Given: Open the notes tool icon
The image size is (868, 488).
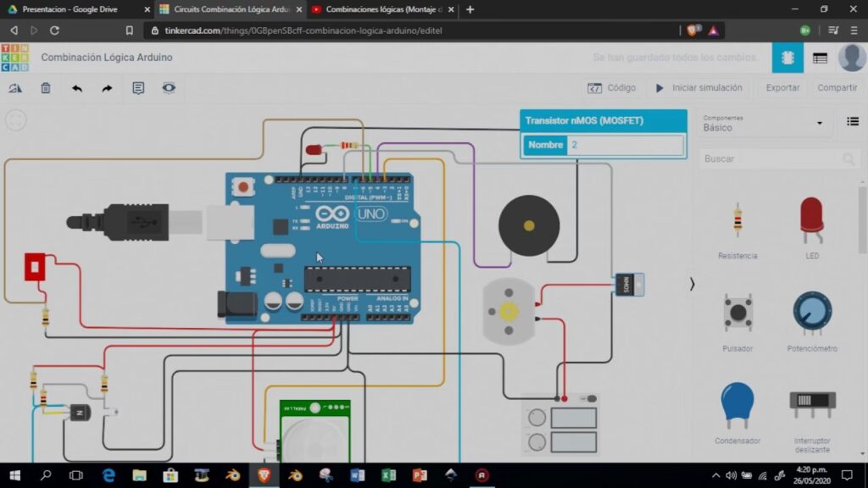Looking at the screenshot, I should (x=138, y=88).
